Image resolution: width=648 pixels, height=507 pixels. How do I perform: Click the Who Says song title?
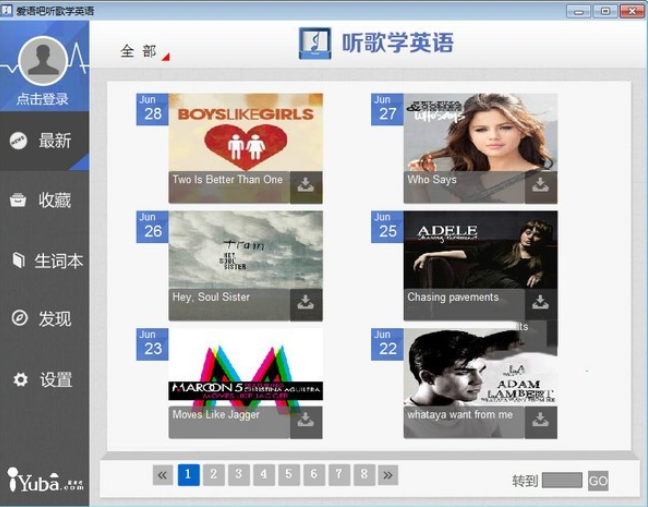(432, 179)
